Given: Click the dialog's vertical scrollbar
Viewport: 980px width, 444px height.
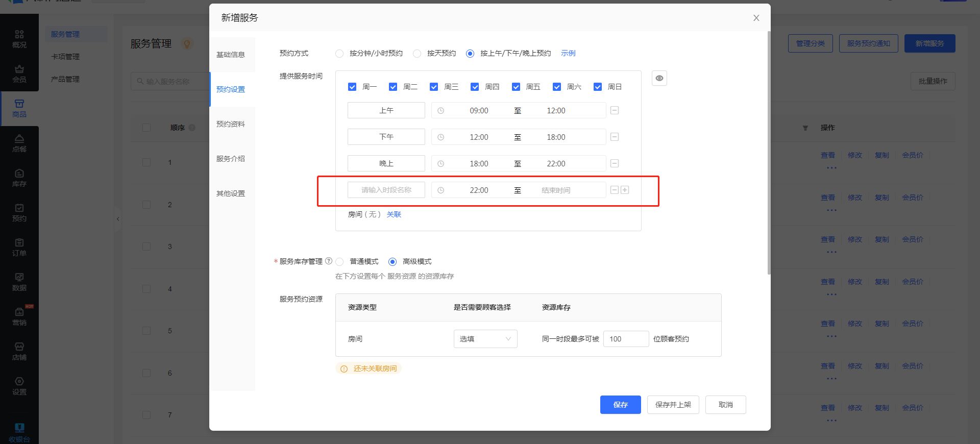Looking at the screenshot, I should click(x=769, y=153).
